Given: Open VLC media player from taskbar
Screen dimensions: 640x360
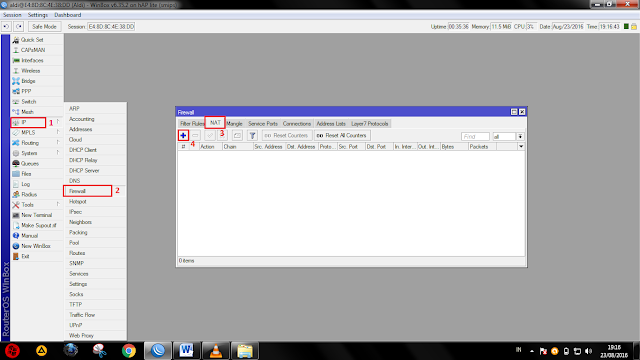Looking at the screenshot, I should click(x=216, y=351).
